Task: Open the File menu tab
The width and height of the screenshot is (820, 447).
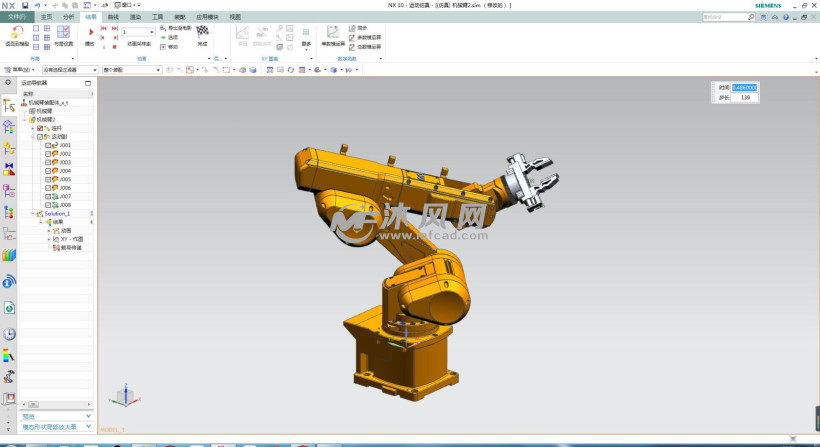Action: pos(16,17)
